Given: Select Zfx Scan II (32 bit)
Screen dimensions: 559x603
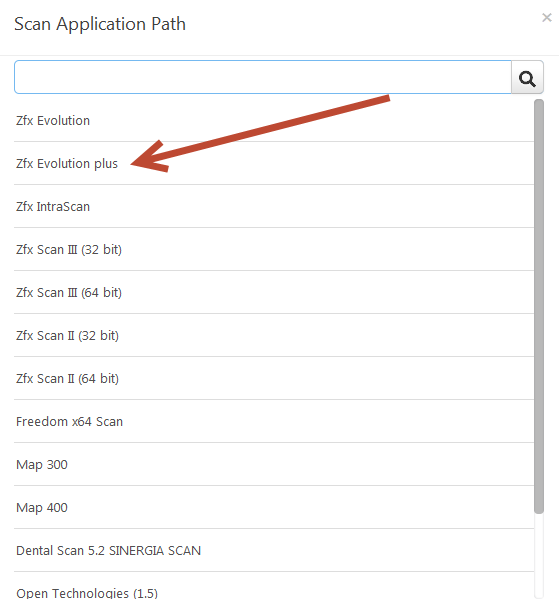Looking at the screenshot, I should coord(274,336).
